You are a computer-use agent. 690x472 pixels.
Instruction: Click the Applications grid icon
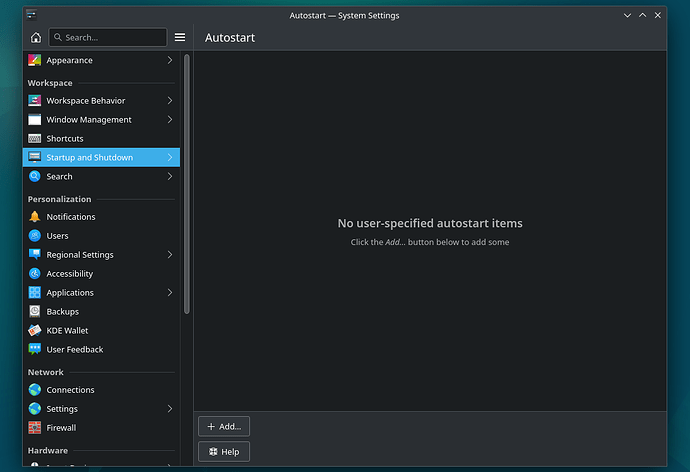click(34, 293)
